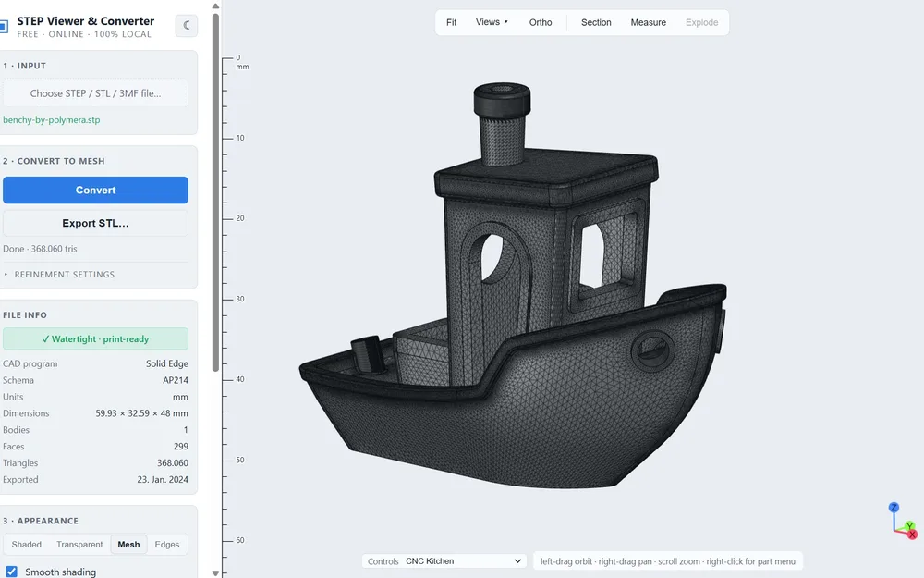
Task: Click the Bodies value 1
Action: [x=186, y=430]
